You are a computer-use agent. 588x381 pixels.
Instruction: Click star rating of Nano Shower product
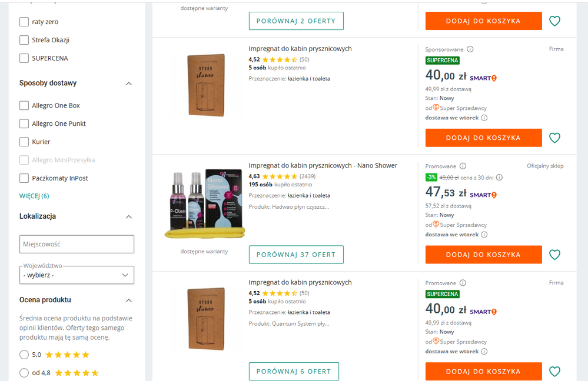tap(280, 176)
